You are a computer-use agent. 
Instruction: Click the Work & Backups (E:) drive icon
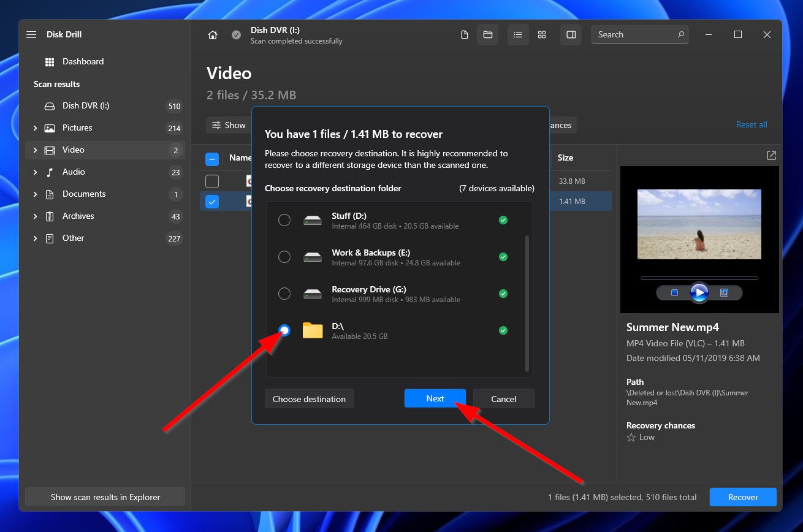click(313, 257)
